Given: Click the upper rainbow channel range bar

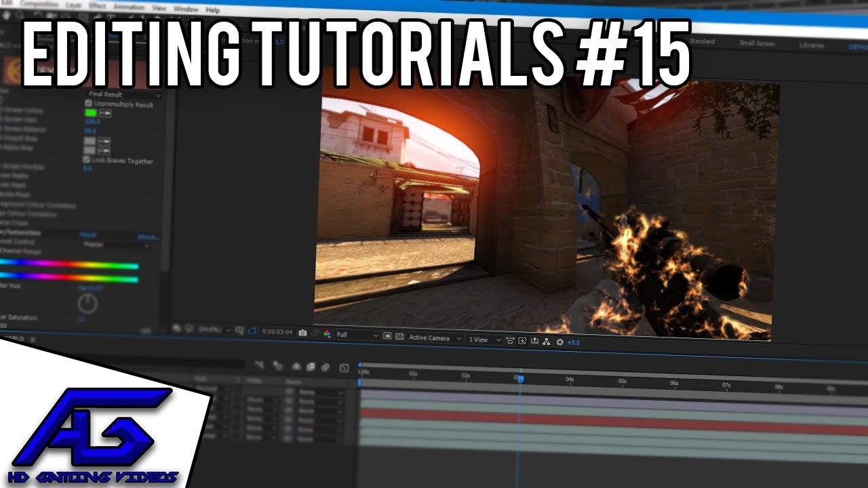Looking at the screenshot, I should tap(68, 265).
